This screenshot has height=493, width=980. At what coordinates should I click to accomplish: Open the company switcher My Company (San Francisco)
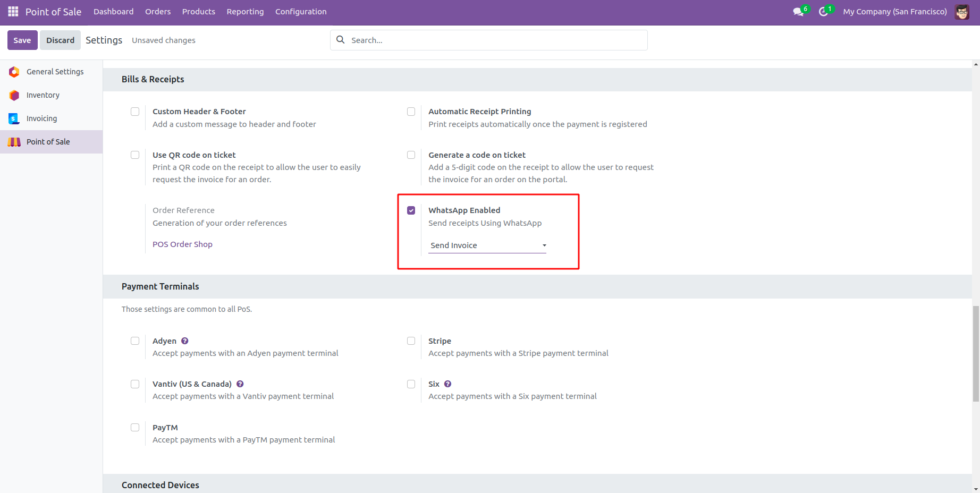(895, 12)
